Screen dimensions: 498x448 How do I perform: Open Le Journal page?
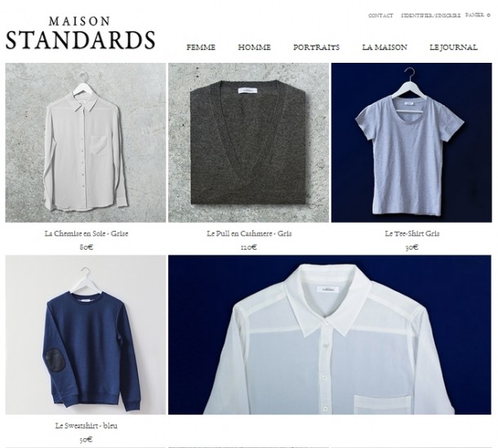454,47
